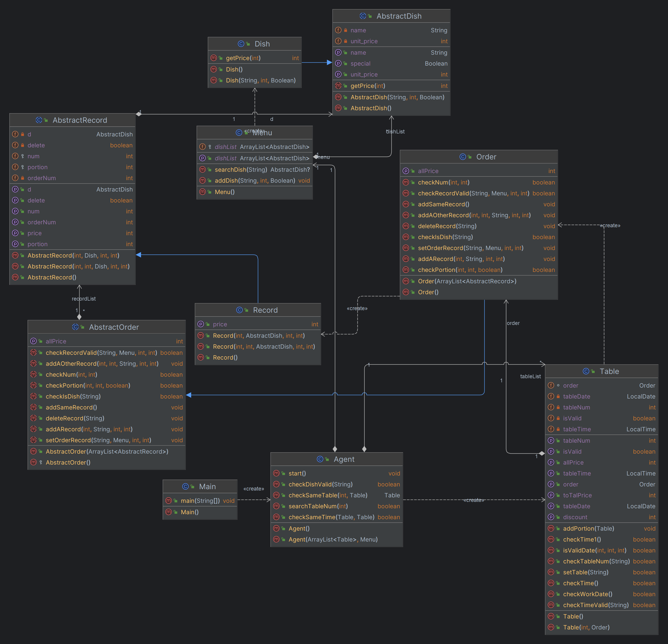Select deleteRecord(String) in Order class

click(x=447, y=226)
